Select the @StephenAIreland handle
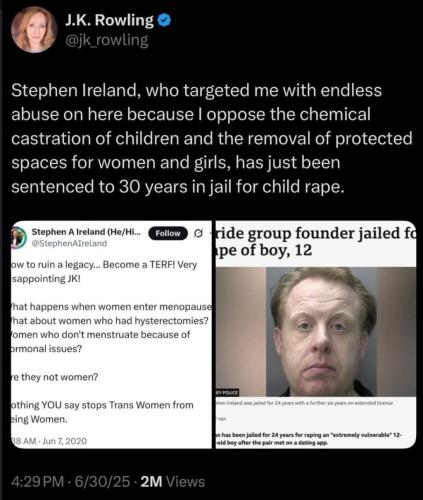The width and height of the screenshot is (423, 500). [x=69, y=243]
